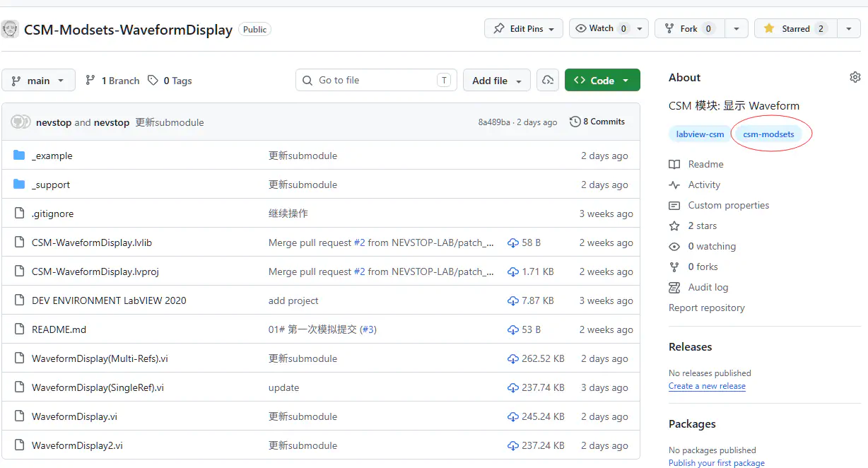The image size is (868, 468).
Task: Open pull request #3 link in README row
Action: coord(369,329)
